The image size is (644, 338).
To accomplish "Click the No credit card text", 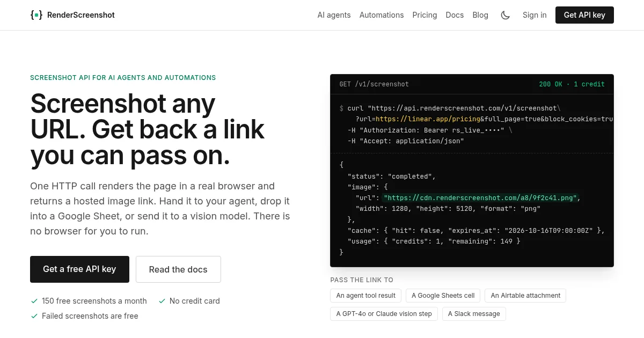I will [195, 301].
